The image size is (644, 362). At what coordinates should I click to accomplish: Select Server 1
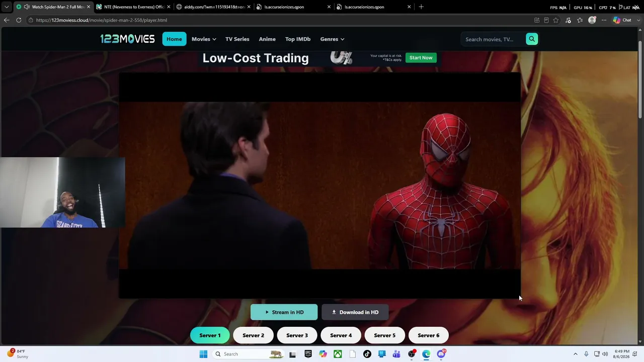(210, 335)
